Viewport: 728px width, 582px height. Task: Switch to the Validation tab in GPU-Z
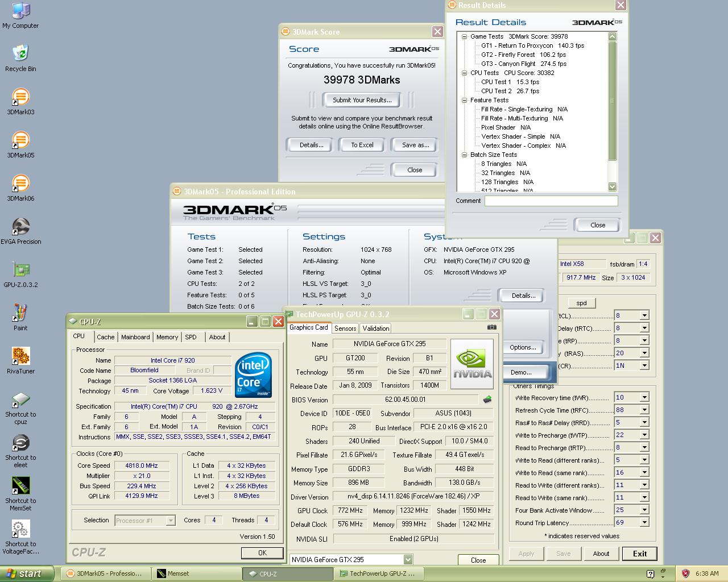[376, 329]
